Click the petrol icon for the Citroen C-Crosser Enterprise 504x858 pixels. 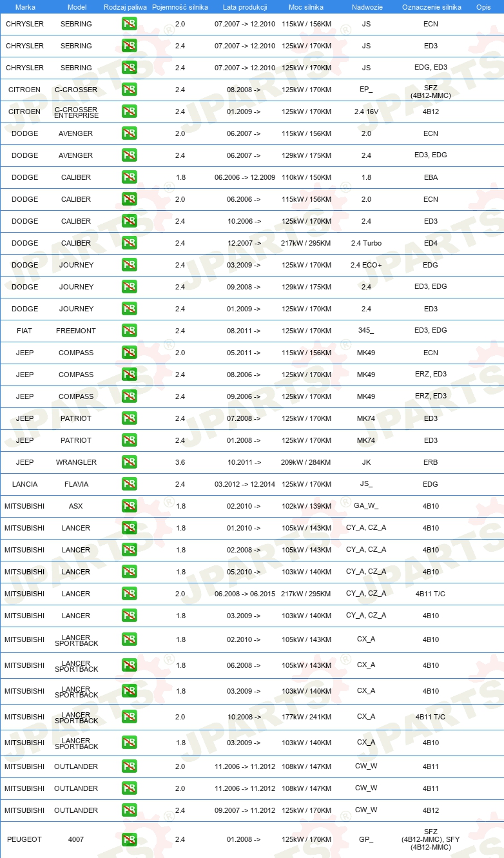tap(130, 112)
